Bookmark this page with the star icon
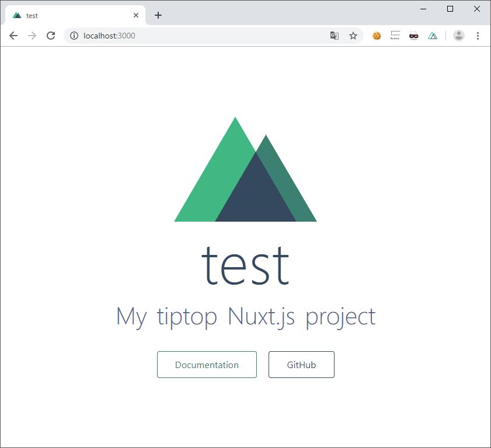Screen dimensions: 491x448 coord(353,36)
